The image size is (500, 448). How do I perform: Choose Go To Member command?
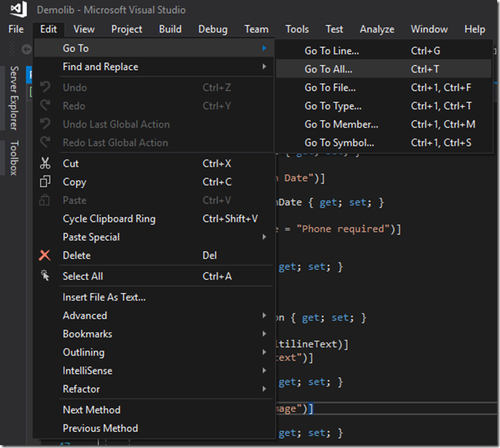pos(384,124)
